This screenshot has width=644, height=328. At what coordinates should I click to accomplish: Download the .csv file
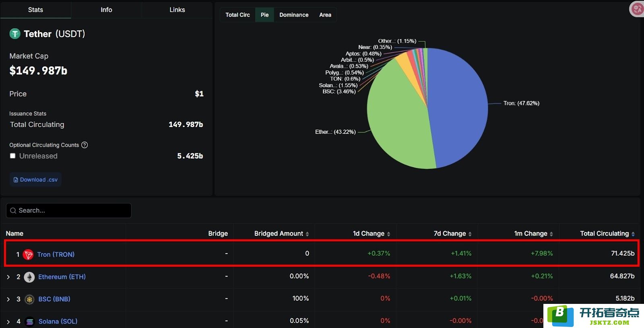[35, 180]
